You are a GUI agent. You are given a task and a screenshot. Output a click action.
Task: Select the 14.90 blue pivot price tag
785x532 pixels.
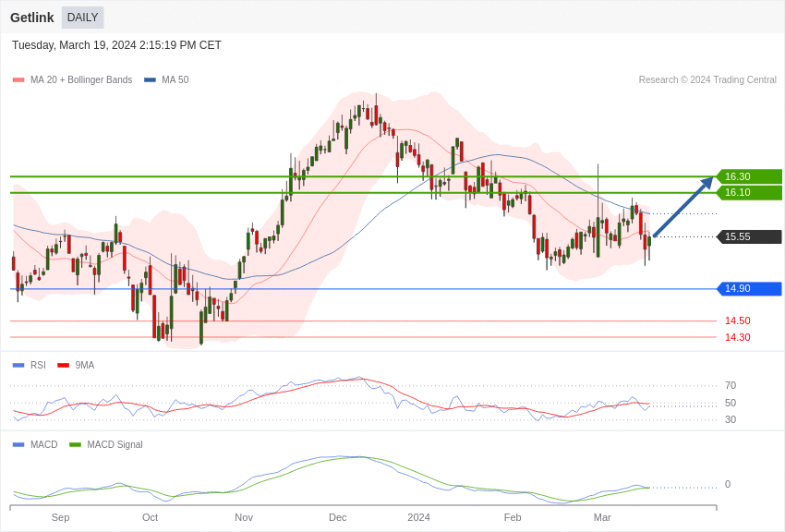tap(749, 289)
